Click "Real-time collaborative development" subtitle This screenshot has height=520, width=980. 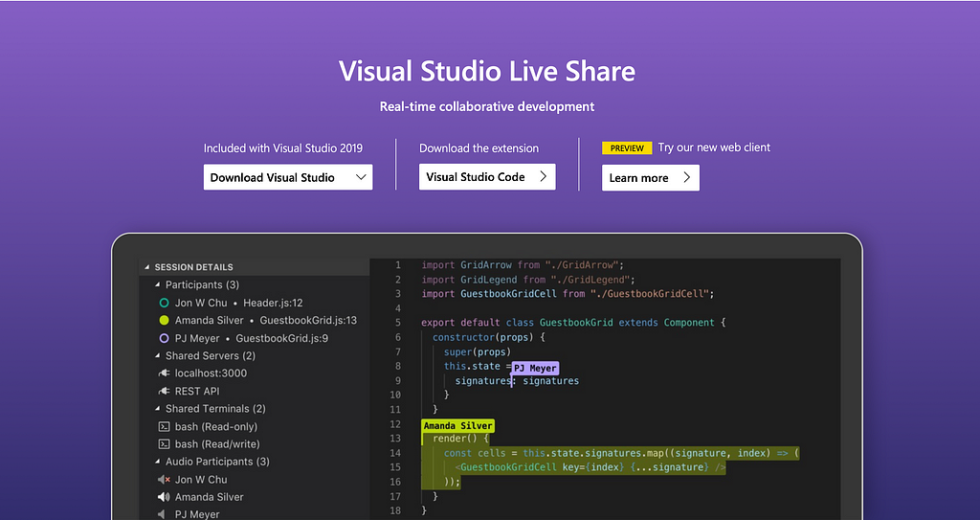[x=487, y=106]
